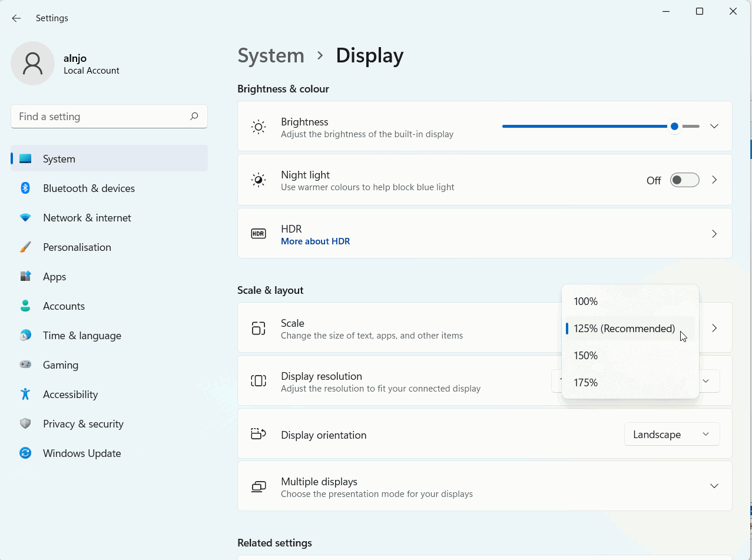752x560 pixels.
Task: Click the Windows Update sync icon
Action: point(25,453)
